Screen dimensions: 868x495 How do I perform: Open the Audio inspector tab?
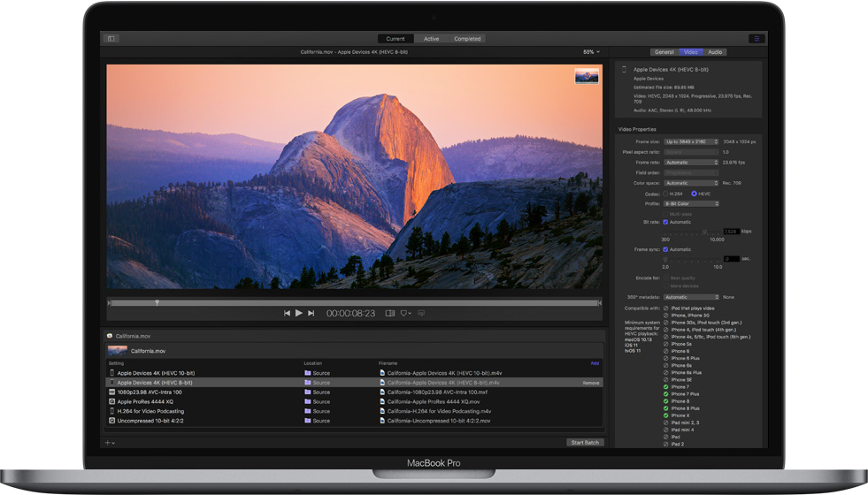click(715, 52)
